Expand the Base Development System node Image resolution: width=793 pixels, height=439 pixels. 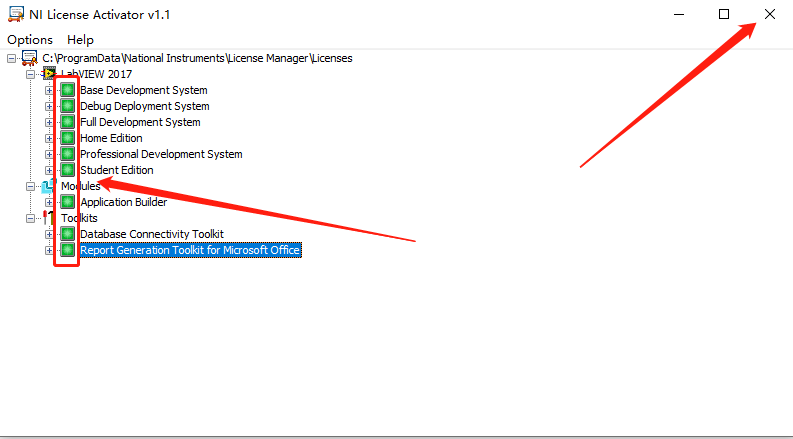(x=49, y=91)
